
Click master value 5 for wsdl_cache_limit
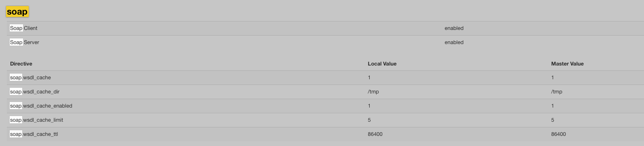click(553, 120)
